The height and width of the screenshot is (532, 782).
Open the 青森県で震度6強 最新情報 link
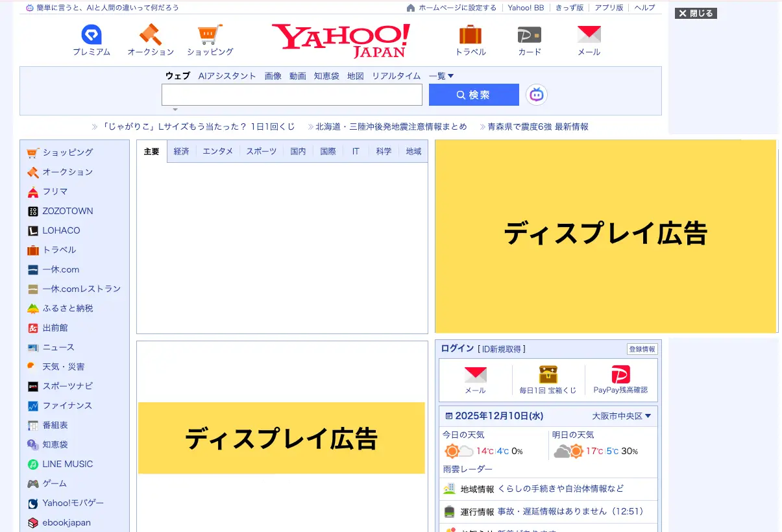537,127
